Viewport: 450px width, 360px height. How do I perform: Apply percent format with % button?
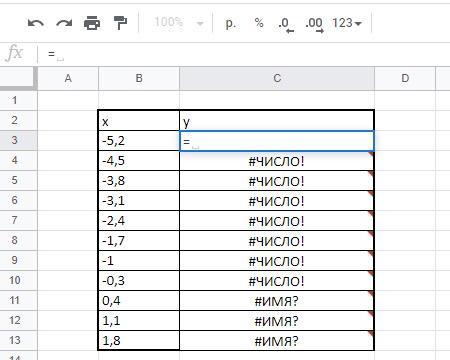pyautogui.click(x=259, y=23)
